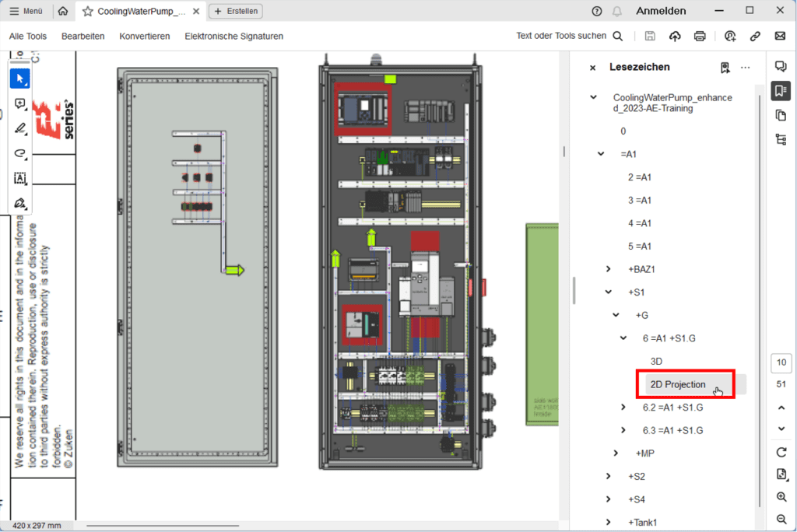Expand the +S2 bookmark node

[x=609, y=476]
